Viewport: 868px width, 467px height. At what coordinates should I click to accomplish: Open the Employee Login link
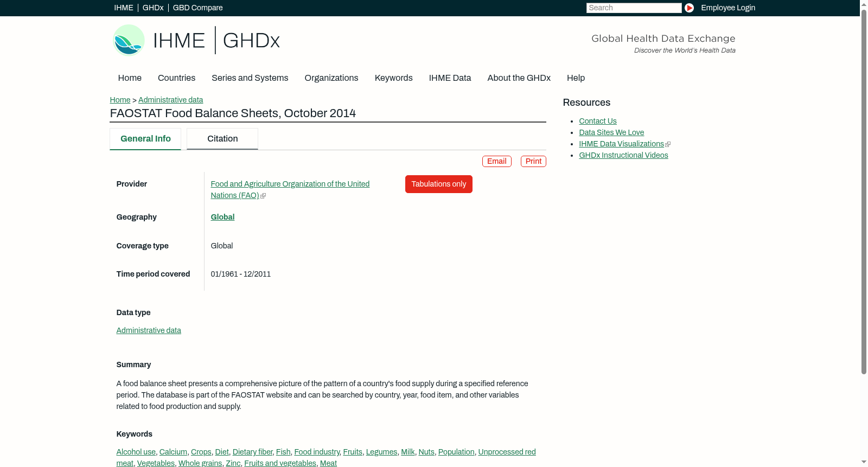(728, 8)
